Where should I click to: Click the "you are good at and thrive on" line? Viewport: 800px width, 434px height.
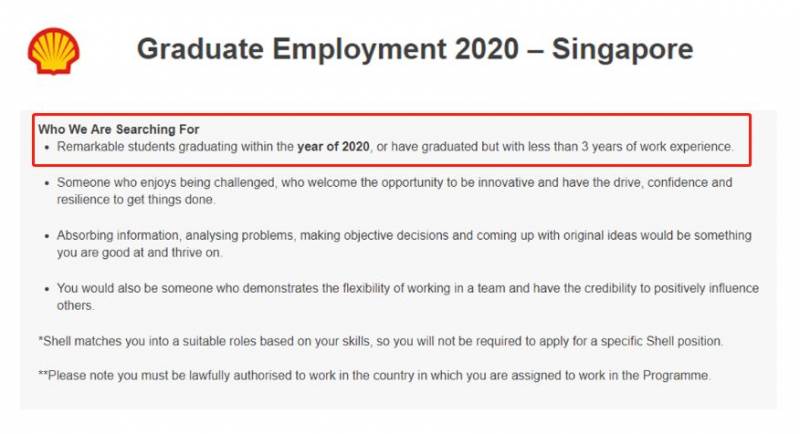pyautogui.click(x=140, y=253)
